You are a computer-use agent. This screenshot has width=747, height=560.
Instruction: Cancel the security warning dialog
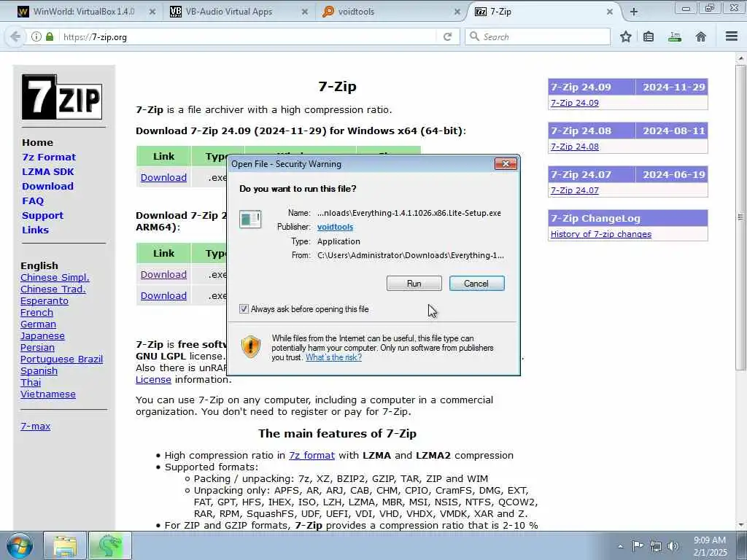(x=476, y=284)
